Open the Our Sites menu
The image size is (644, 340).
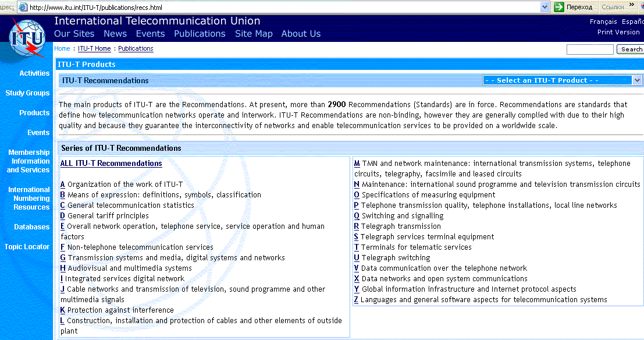(x=74, y=34)
